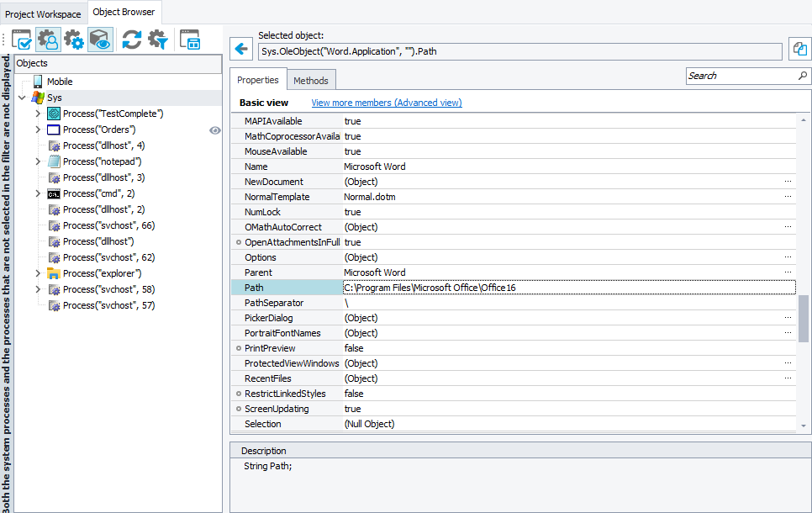812x513 pixels.
Task: Click View more members (Advanced view) link
Action: coord(386,102)
